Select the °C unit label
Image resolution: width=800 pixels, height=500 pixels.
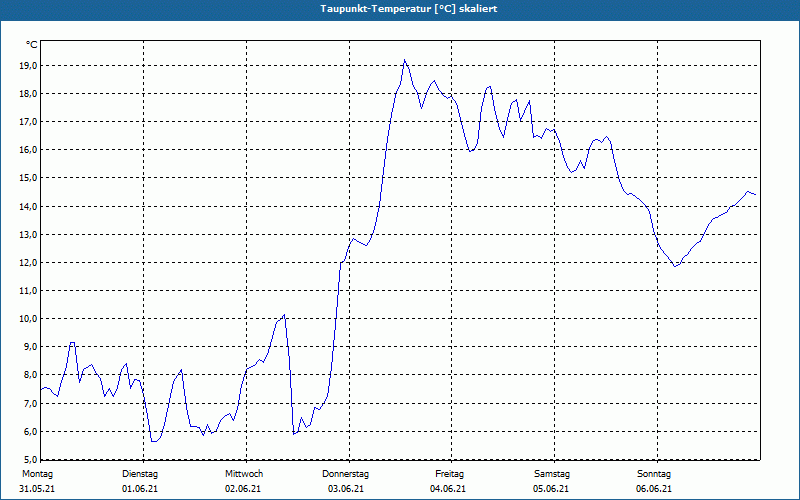32,45
